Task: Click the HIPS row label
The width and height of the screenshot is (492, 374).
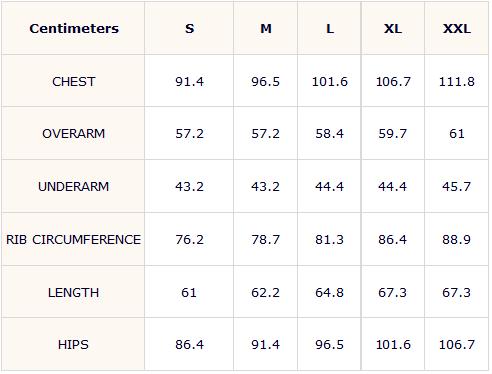Action: pyautogui.click(x=74, y=345)
